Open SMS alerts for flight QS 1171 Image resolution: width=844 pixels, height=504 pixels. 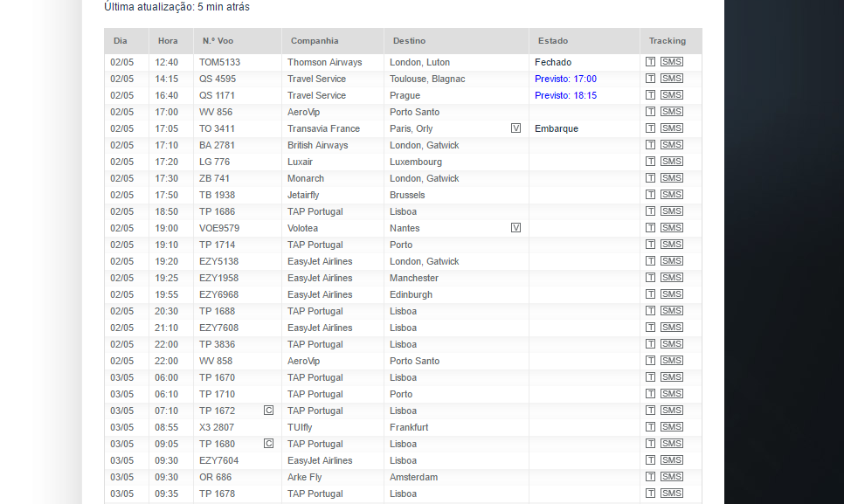pos(672,95)
